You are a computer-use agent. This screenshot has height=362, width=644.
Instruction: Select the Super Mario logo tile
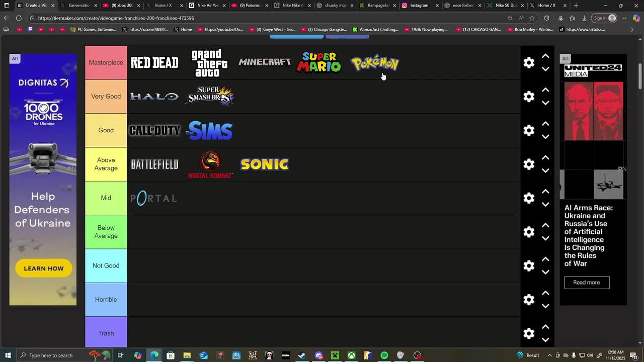[x=319, y=63]
